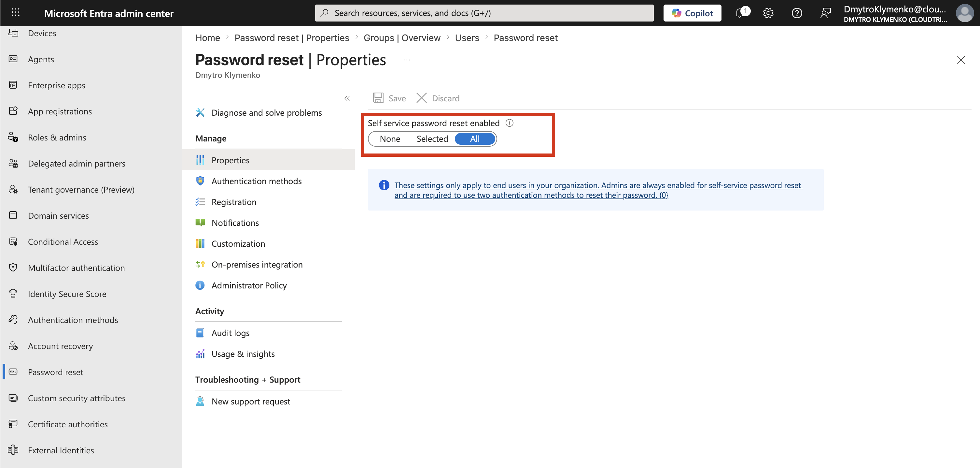Click the search resources input field
Viewport: 980px width, 468px height.
(484, 13)
